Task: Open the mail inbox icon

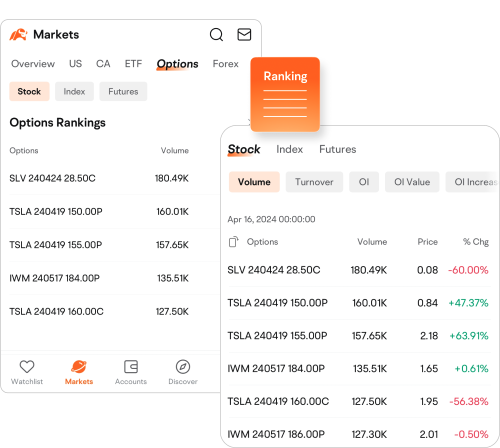Action: click(244, 34)
